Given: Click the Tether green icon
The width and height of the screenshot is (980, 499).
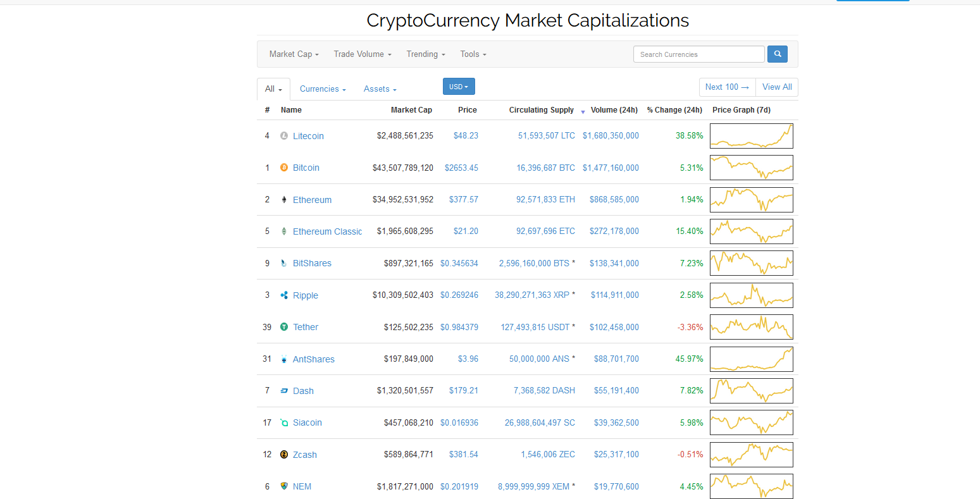Looking at the screenshot, I should pyautogui.click(x=284, y=327).
